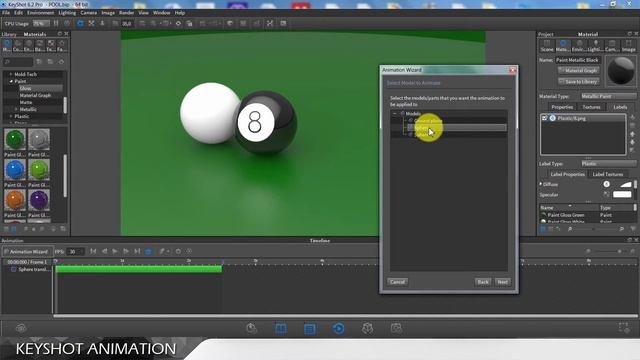Switch to the material Labels tab

click(620, 107)
